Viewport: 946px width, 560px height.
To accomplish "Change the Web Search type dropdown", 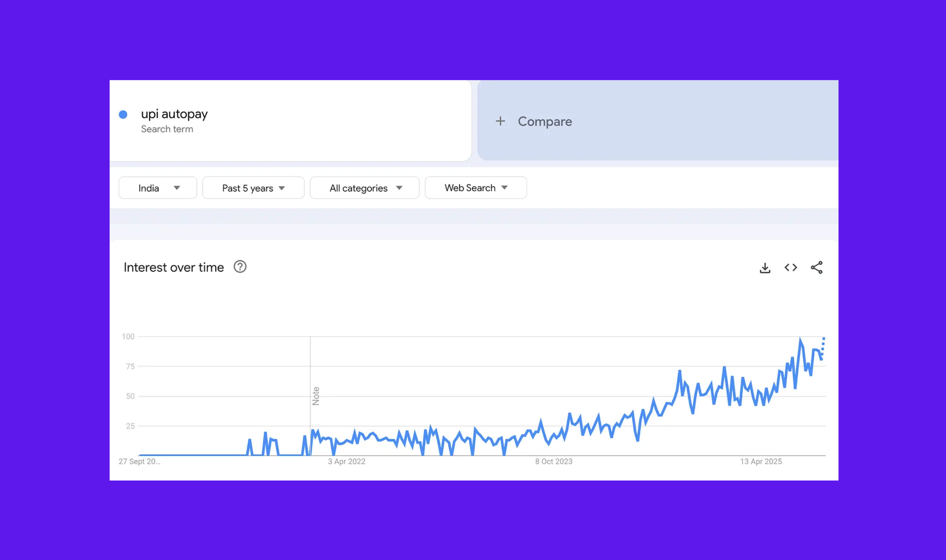I will (475, 188).
